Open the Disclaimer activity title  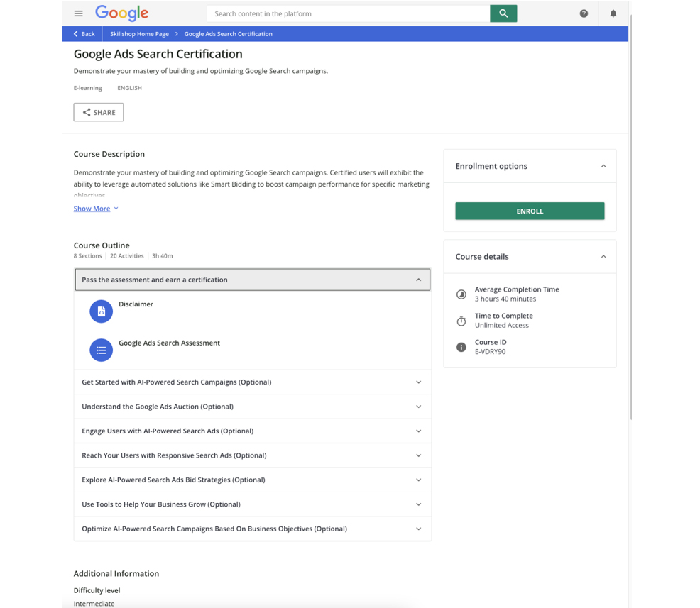[x=136, y=304]
